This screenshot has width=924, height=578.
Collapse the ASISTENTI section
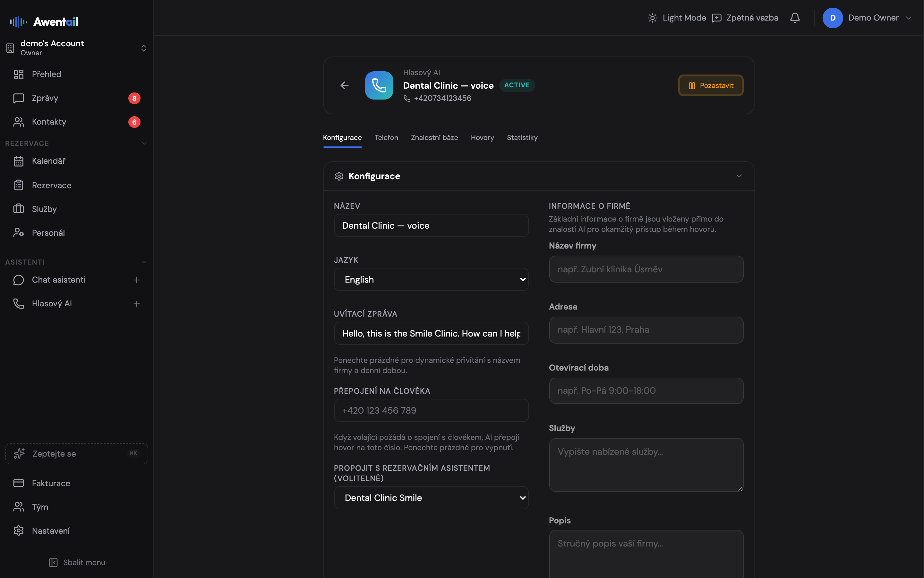[144, 262]
